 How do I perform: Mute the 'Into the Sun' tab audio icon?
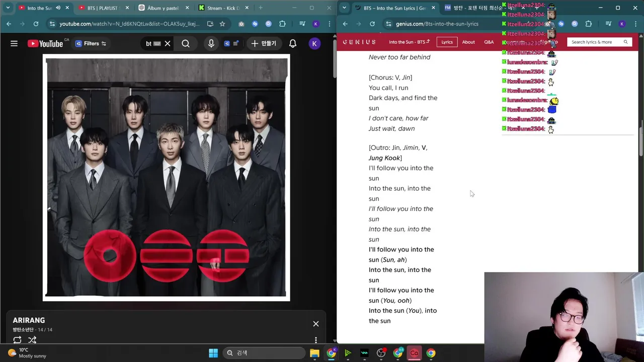click(x=58, y=8)
